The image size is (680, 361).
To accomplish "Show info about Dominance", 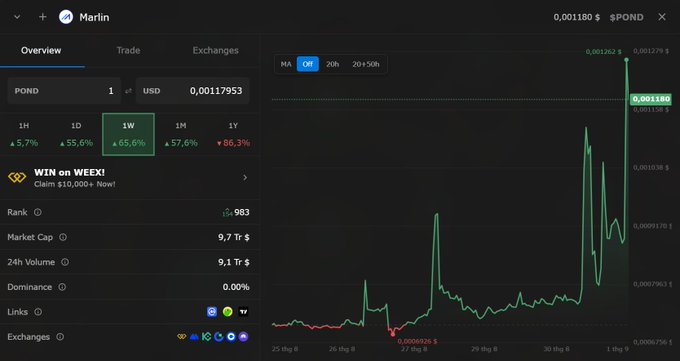I will coord(62,287).
